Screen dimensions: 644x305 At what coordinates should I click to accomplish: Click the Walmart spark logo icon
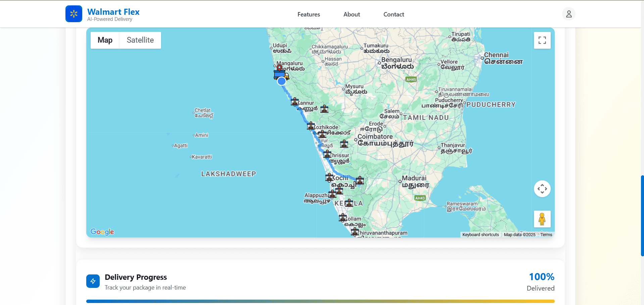pos(73,13)
